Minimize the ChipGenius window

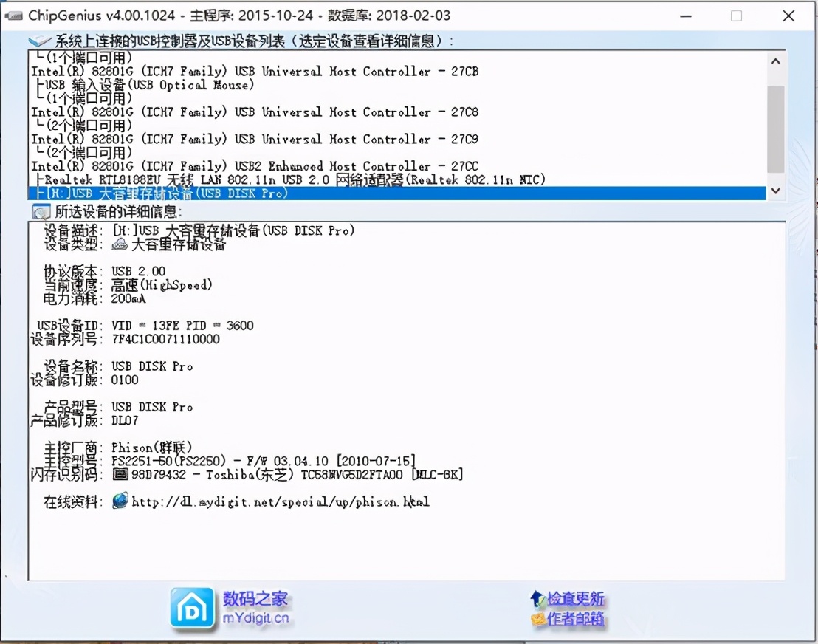tap(686, 16)
